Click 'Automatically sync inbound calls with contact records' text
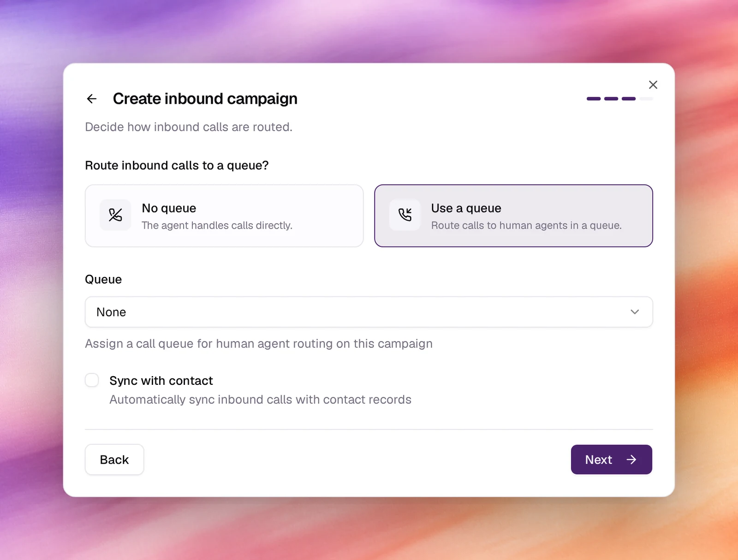 [x=260, y=400]
